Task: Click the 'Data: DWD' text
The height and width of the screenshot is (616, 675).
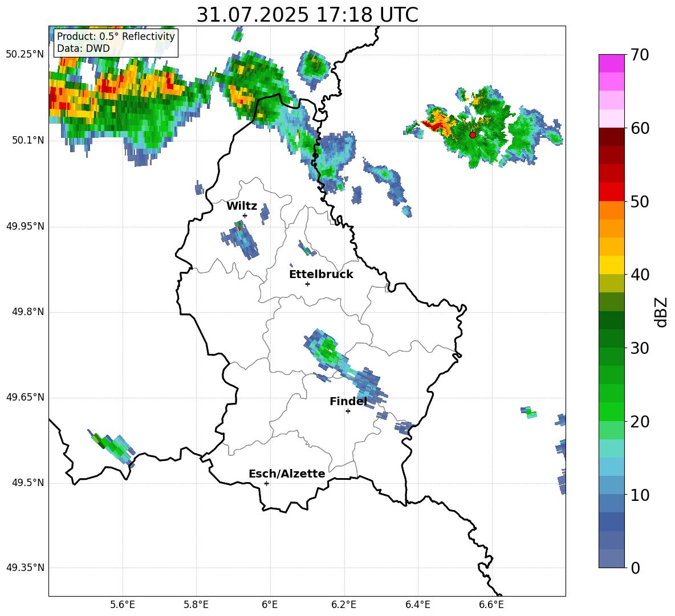Action: coord(83,48)
